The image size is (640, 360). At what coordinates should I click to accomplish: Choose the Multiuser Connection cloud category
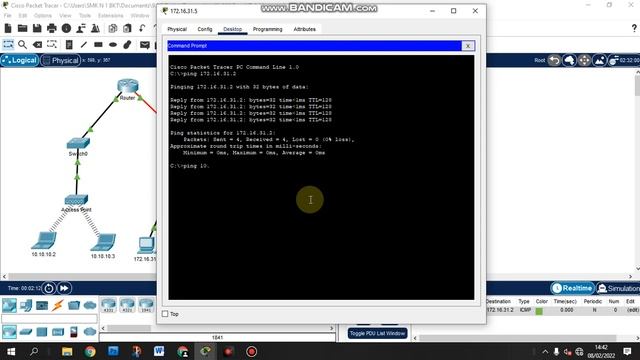coord(90,305)
